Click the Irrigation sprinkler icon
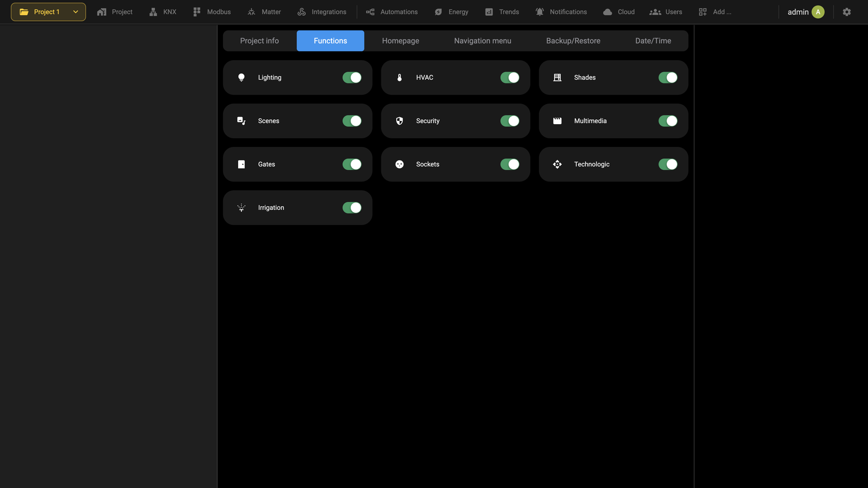 click(x=241, y=208)
